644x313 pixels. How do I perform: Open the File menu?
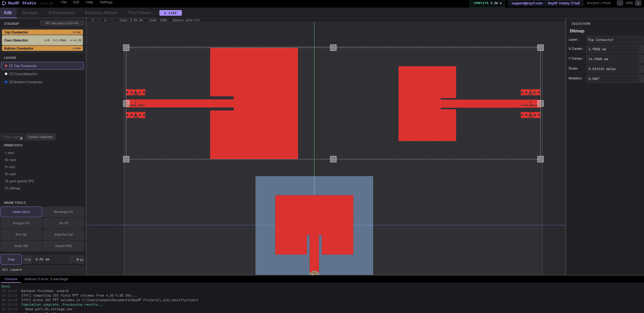pyautogui.click(x=64, y=2)
